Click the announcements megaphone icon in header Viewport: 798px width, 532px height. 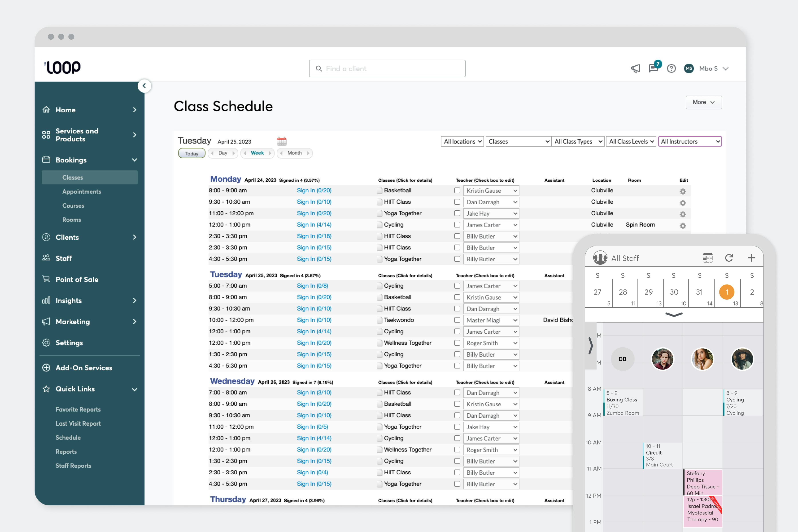(x=636, y=68)
